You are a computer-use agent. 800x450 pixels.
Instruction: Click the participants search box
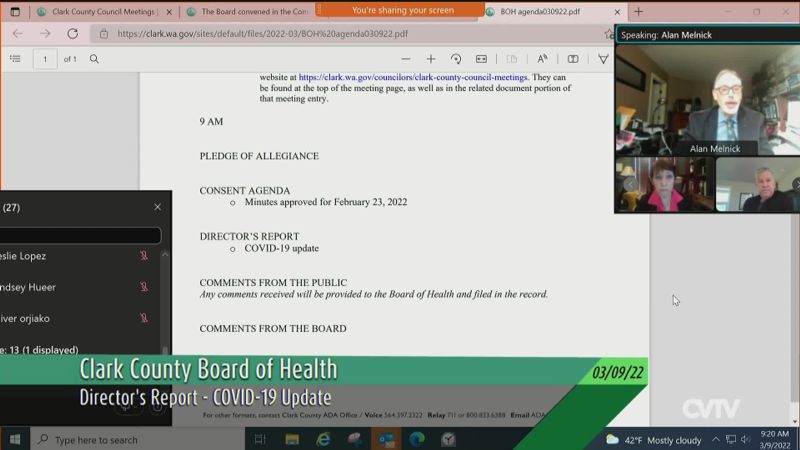point(80,235)
